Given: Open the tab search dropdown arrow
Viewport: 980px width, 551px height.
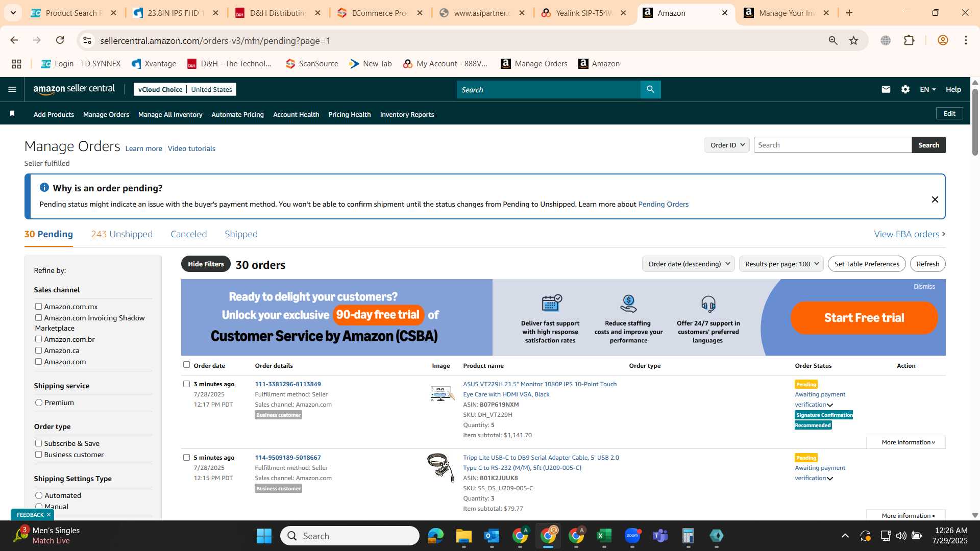Looking at the screenshot, I should pyautogui.click(x=13, y=13).
